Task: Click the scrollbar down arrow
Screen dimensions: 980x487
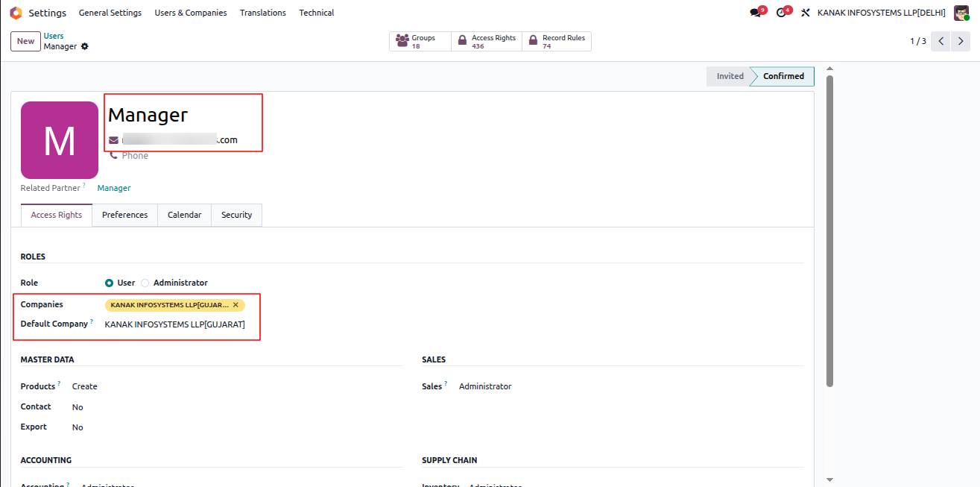Action: (x=829, y=480)
